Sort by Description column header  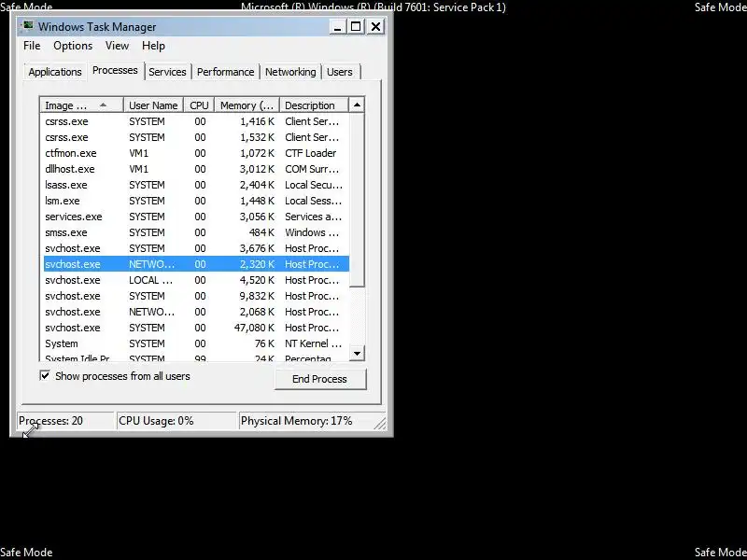pyautogui.click(x=315, y=105)
